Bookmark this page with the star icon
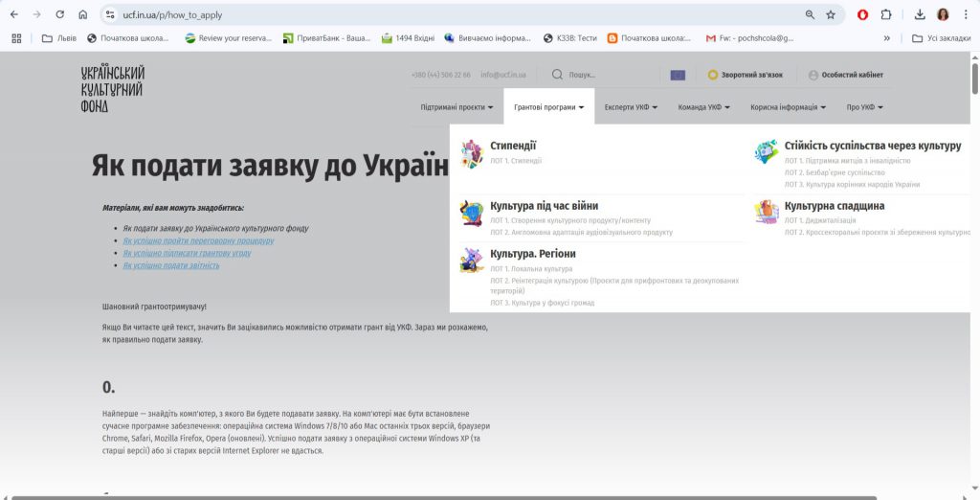The image size is (980, 500). coord(831,14)
